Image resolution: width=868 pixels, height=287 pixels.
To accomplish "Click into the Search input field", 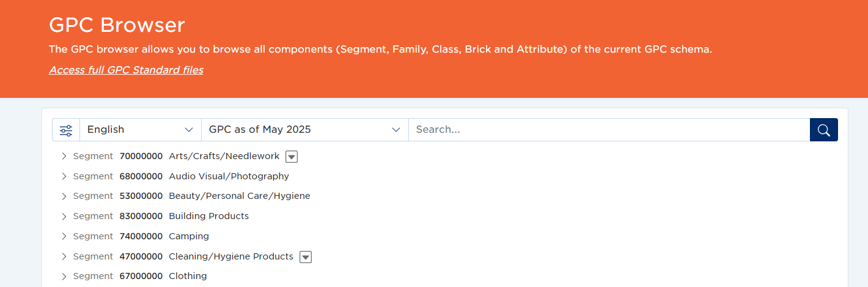I will (x=608, y=130).
